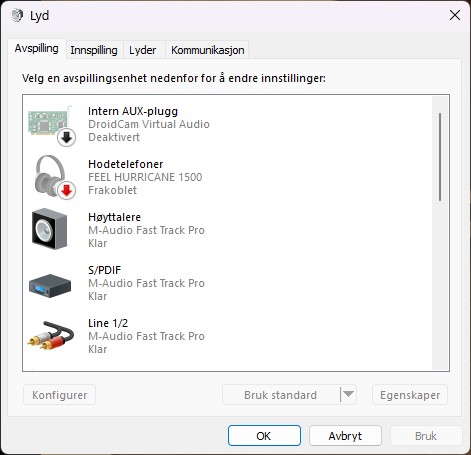Viewport: 471px width, 455px height.
Task: Click the Avbryt button
Action: pyautogui.click(x=345, y=436)
